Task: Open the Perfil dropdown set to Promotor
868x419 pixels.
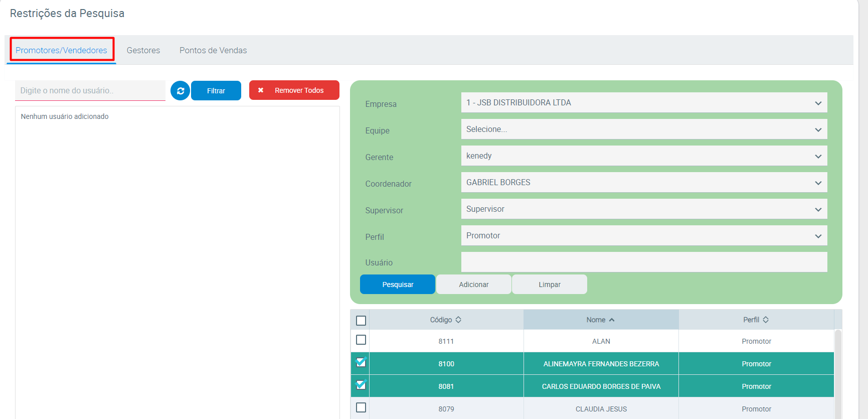Action: click(643, 236)
